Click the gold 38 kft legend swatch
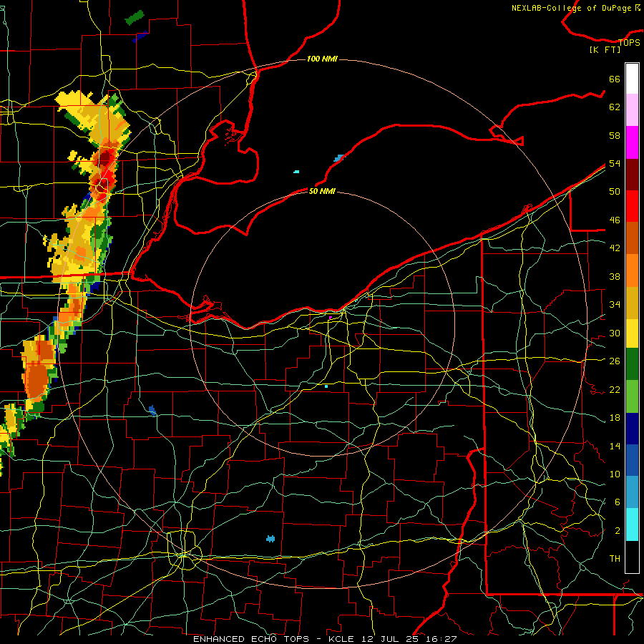 632,303
